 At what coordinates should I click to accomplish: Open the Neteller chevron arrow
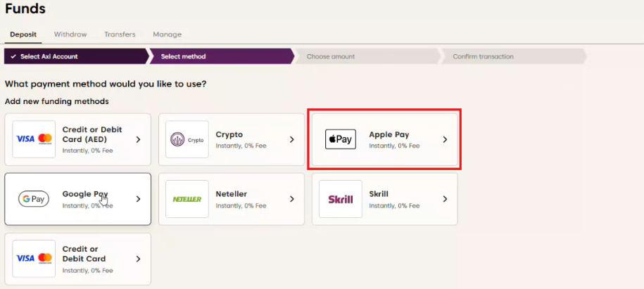point(291,199)
